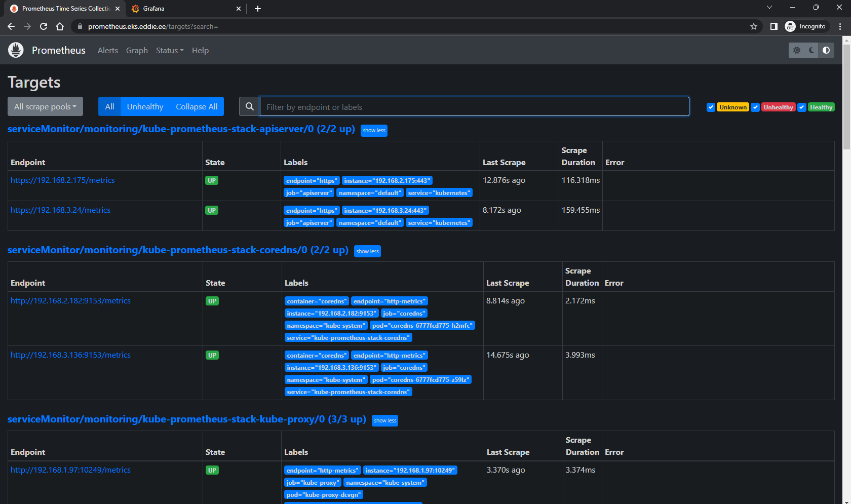Viewport: 851px width, 504px height.
Task: Click label pod="coredns-6777fcd775-z59lz"
Action: (421, 380)
